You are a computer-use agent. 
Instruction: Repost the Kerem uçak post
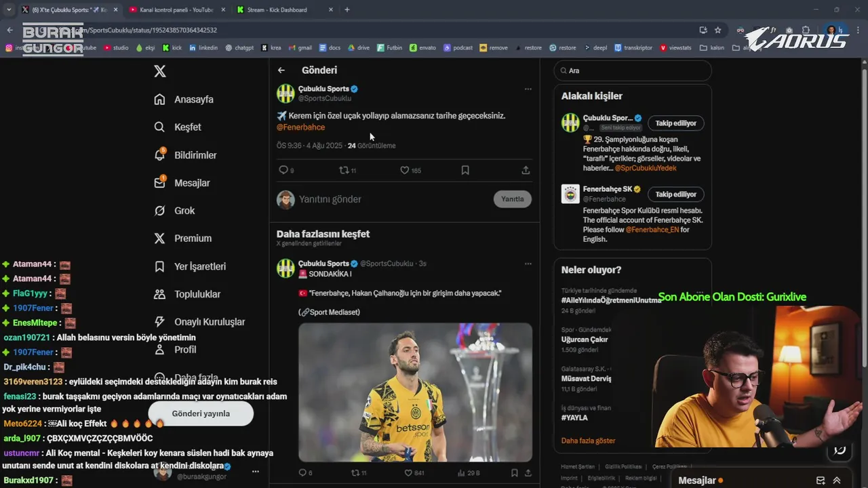pos(347,171)
